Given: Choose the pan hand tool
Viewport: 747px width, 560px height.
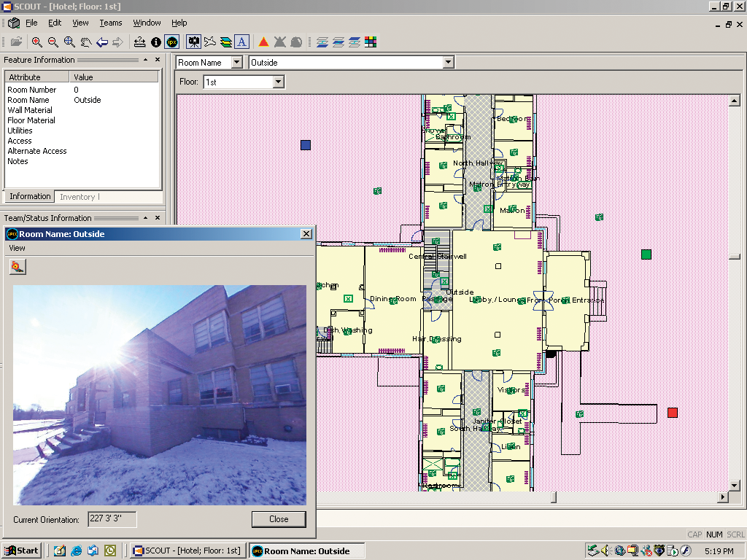Looking at the screenshot, I should 86,42.
